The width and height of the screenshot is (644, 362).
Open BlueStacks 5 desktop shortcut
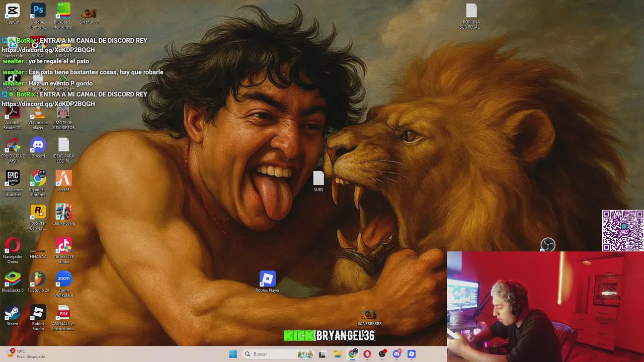[x=13, y=283]
